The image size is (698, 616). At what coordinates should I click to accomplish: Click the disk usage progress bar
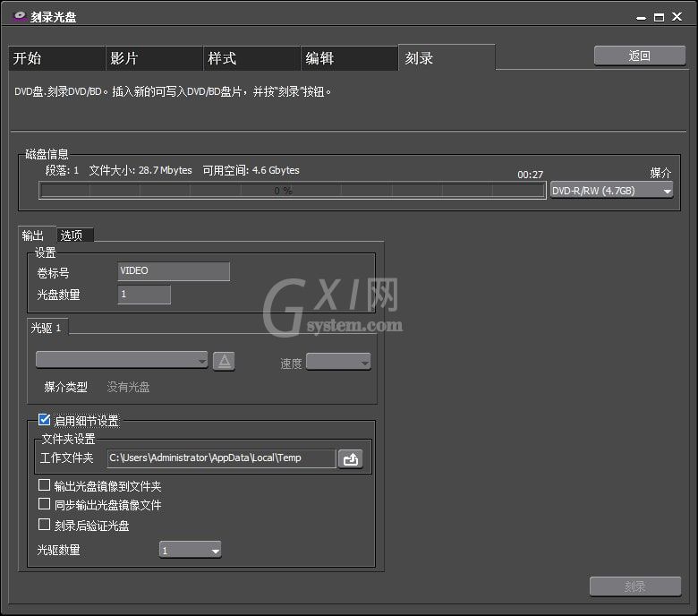(292, 191)
